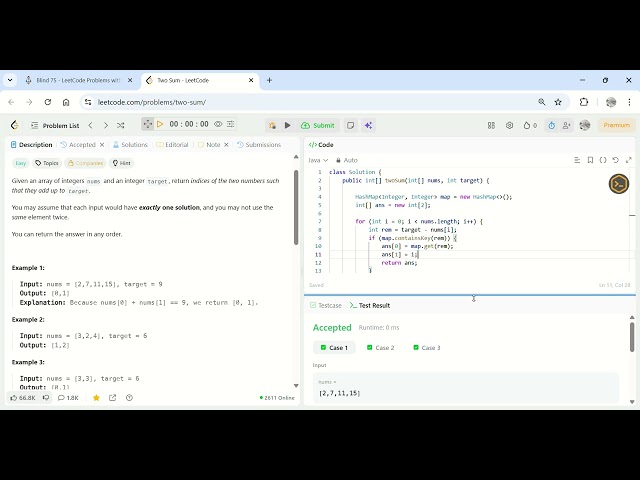This screenshot has width=640, height=480.
Task: Run the code with the play button
Action: tap(287, 125)
